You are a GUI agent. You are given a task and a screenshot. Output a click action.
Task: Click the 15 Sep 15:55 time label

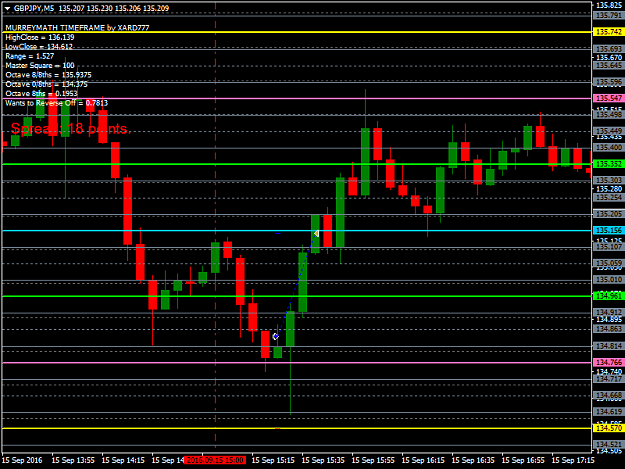coord(373,460)
